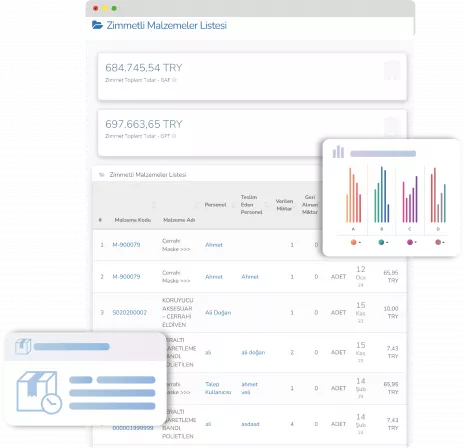Click the 14 Şub date in ahmet veli row
465x448 pixels.
[x=361, y=388]
